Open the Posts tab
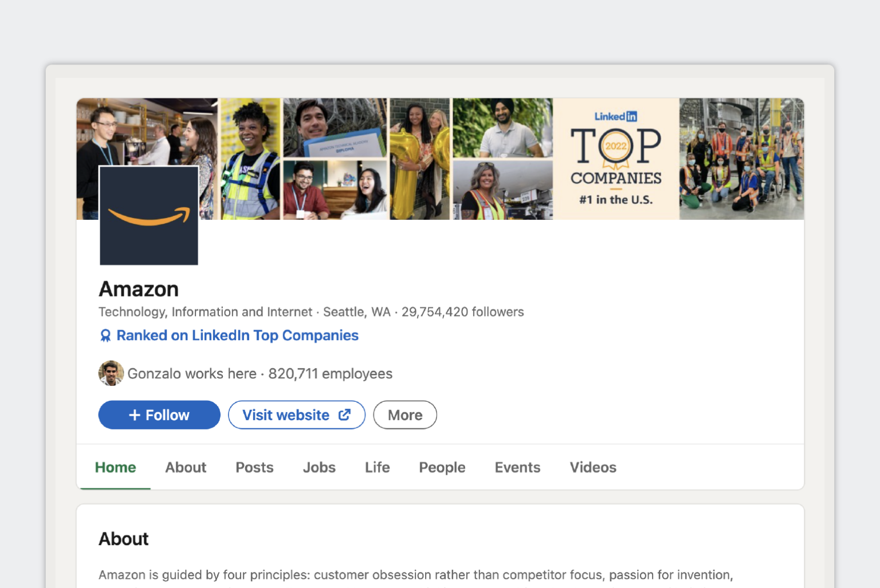The width and height of the screenshot is (880, 588). [x=254, y=467]
